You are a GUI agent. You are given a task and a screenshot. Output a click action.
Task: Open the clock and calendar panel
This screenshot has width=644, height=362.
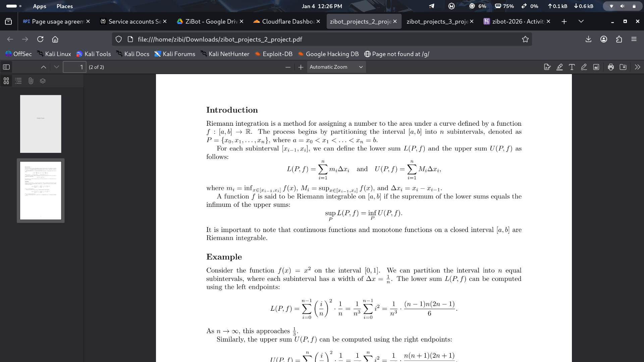tap(322, 6)
